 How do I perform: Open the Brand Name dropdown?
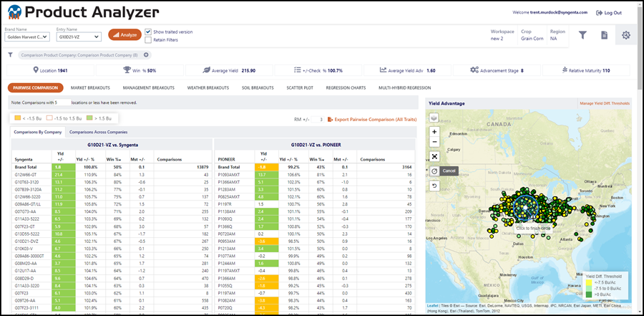point(27,37)
